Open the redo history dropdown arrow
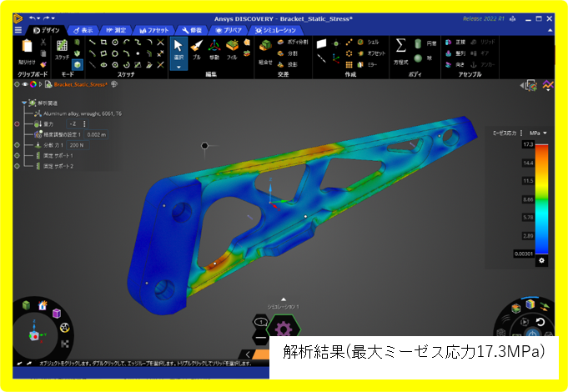This screenshot has height=392, width=568. 53,18
